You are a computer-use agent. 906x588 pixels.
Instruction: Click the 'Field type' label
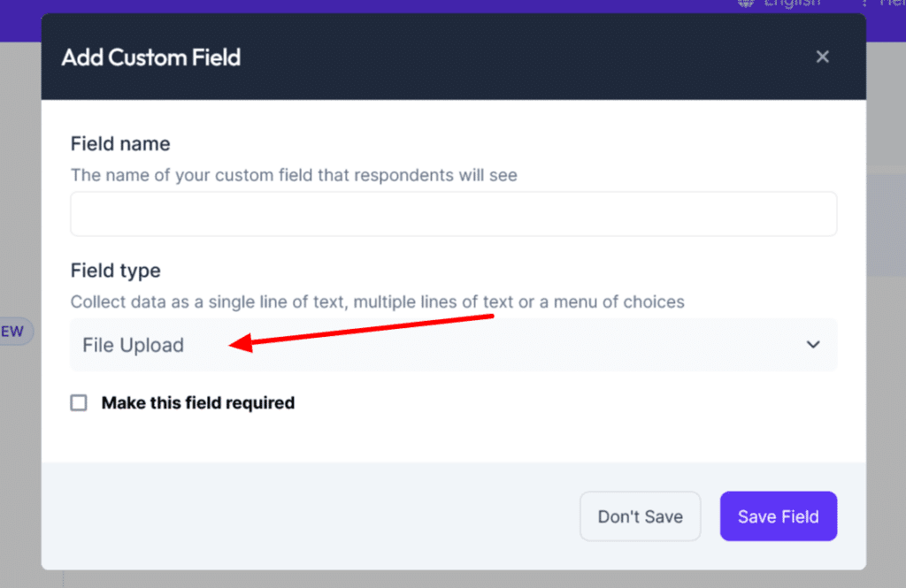(116, 271)
